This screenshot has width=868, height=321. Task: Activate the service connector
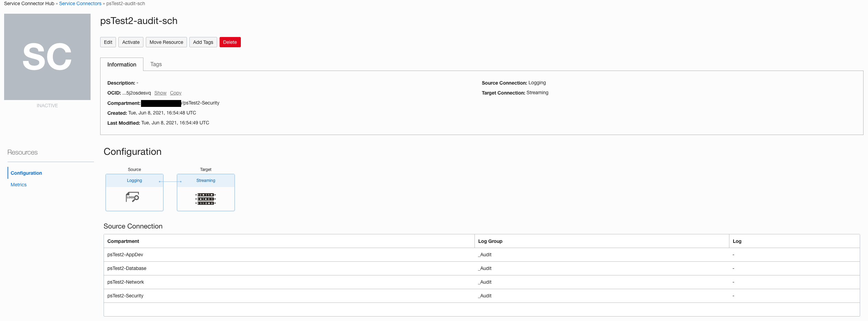click(131, 42)
